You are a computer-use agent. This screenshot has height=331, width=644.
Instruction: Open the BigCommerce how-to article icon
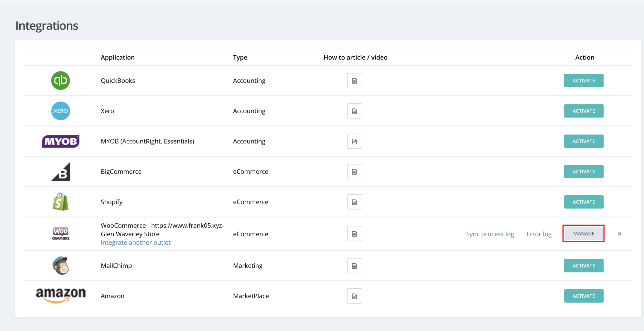pyautogui.click(x=355, y=172)
